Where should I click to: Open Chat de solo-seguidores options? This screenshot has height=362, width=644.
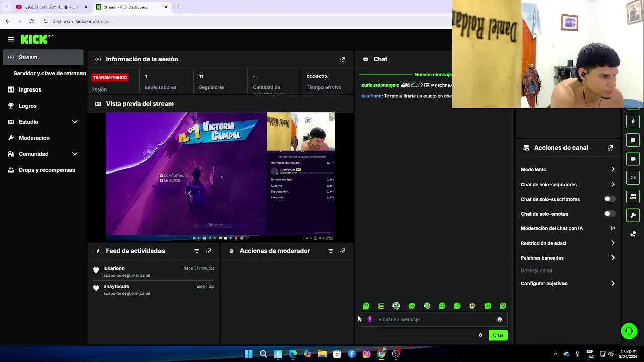[x=568, y=185]
